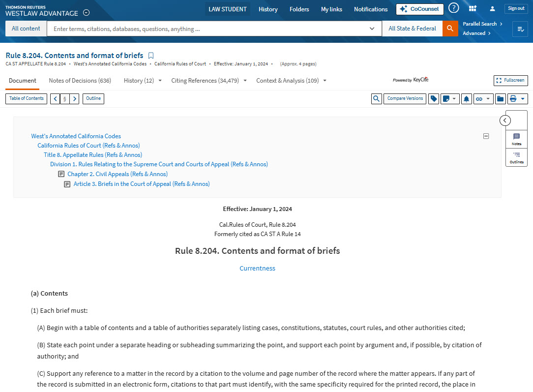This screenshot has width=533, height=392.
Task: Collapse the table of contents hierarchy box
Action: tap(486, 136)
